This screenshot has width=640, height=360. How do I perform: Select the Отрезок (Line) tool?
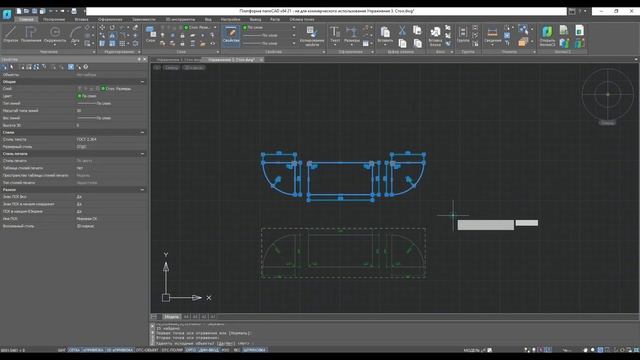tap(11, 34)
